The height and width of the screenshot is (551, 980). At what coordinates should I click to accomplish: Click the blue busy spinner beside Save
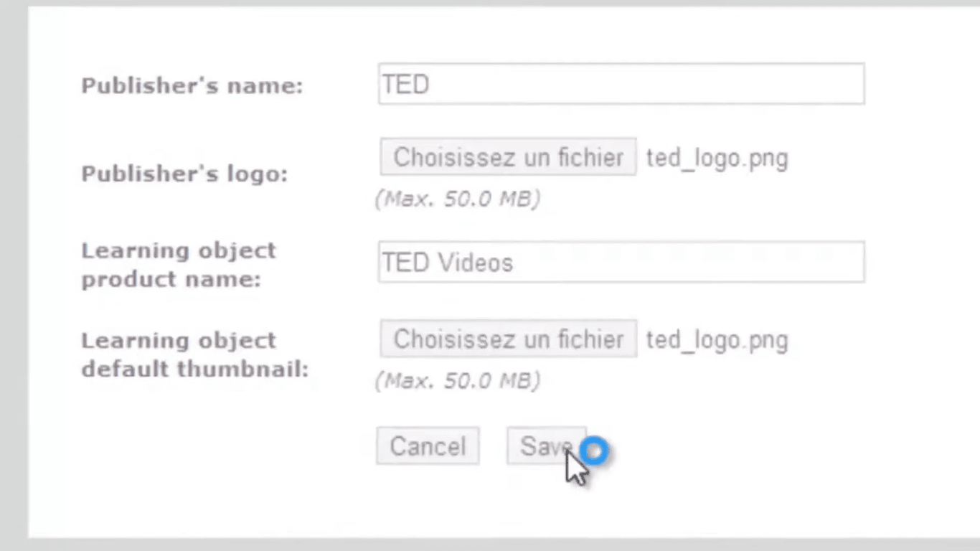(x=594, y=451)
